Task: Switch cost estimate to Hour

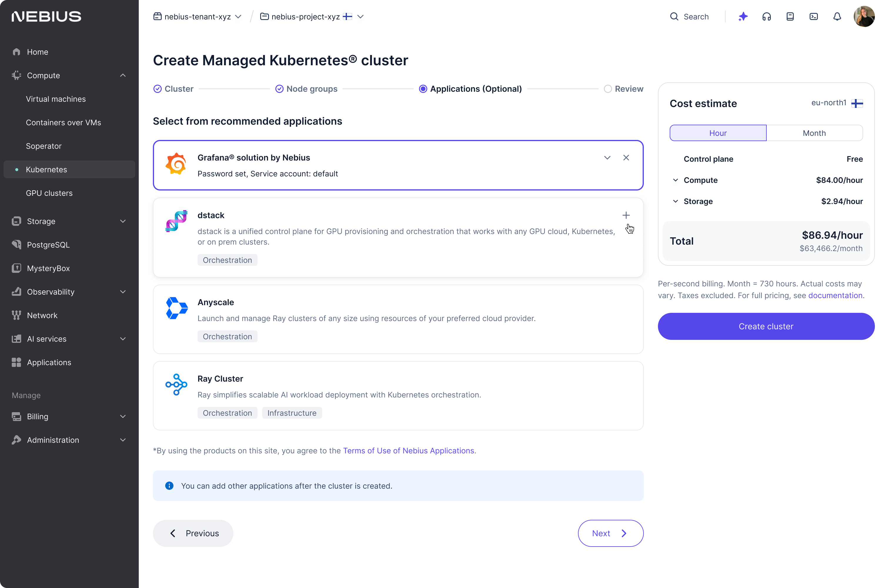Action: (x=718, y=133)
